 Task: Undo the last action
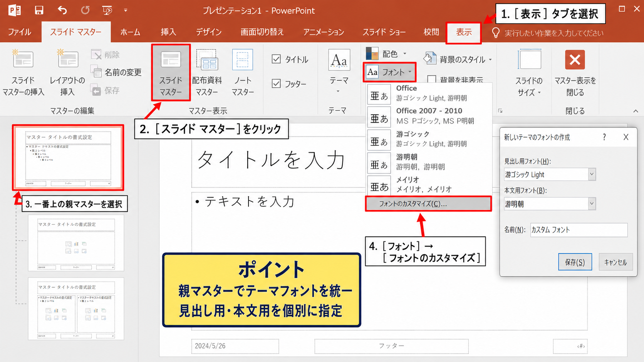click(x=62, y=10)
